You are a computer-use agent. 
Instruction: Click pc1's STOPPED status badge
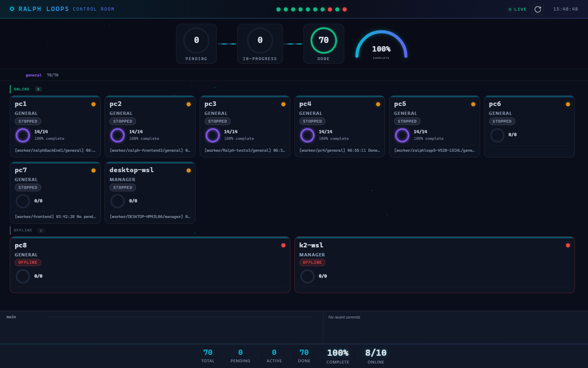tap(28, 121)
